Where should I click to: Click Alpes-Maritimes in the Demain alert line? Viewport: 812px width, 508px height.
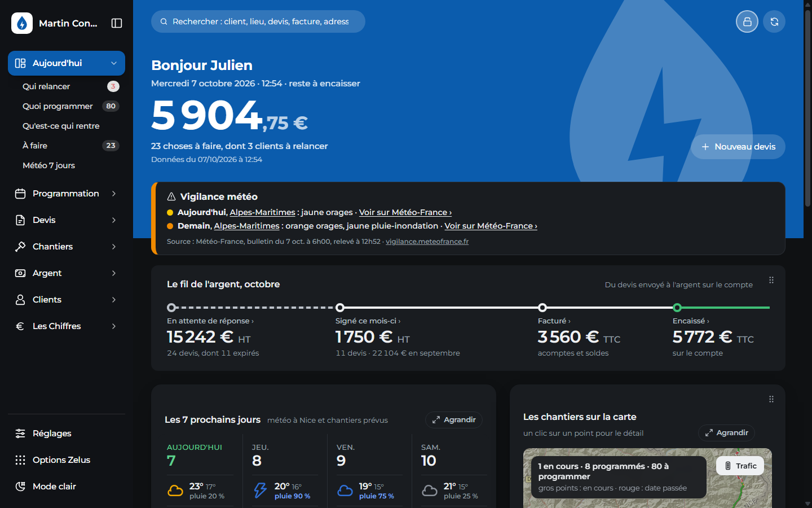246,226
